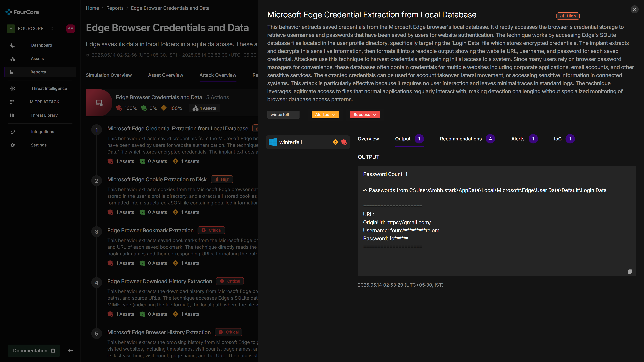644x362 pixels.
Task: Click the green shield 0% icon in campaign header
Action: click(x=144, y=108)
